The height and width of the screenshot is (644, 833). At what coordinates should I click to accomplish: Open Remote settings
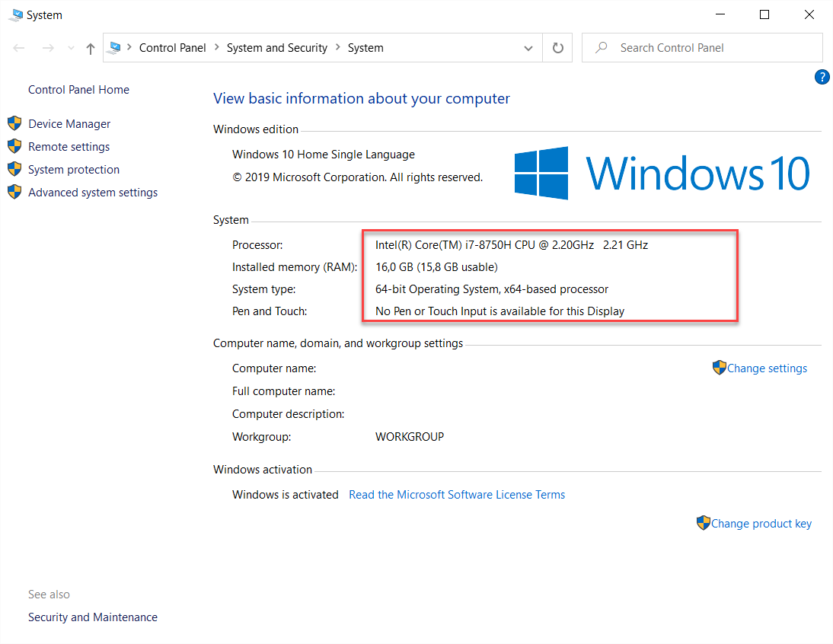click(x=69, y=146)
